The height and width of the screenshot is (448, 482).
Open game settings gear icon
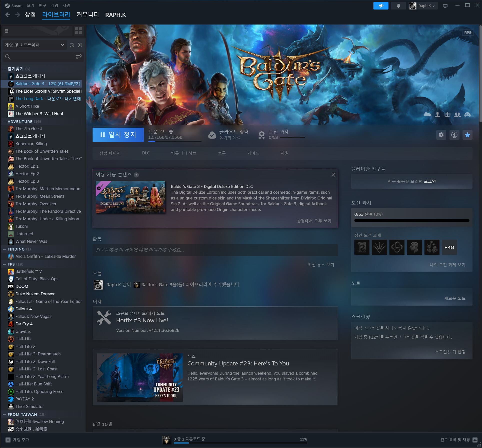[441, 135]
